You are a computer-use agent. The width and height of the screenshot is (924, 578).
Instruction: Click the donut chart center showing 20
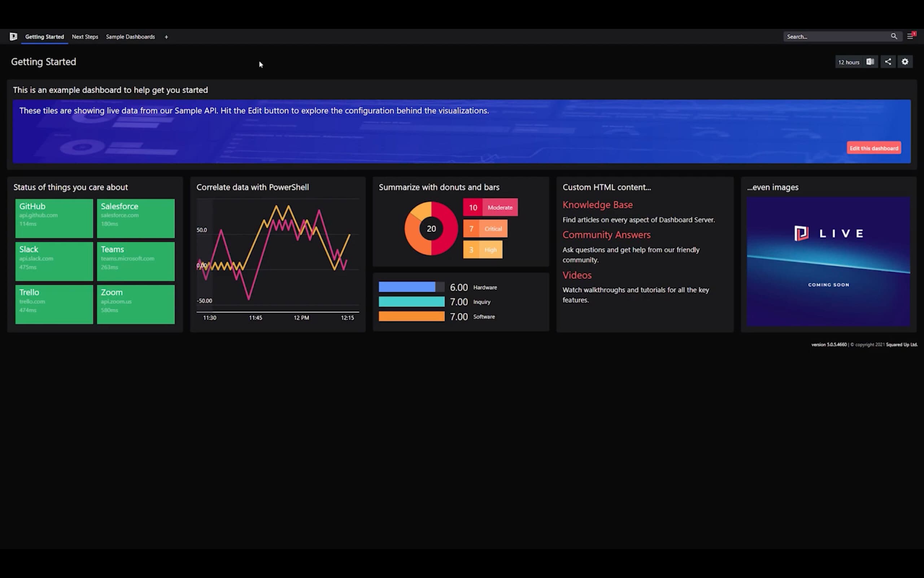pyautogui.click(x=431, y=229)
